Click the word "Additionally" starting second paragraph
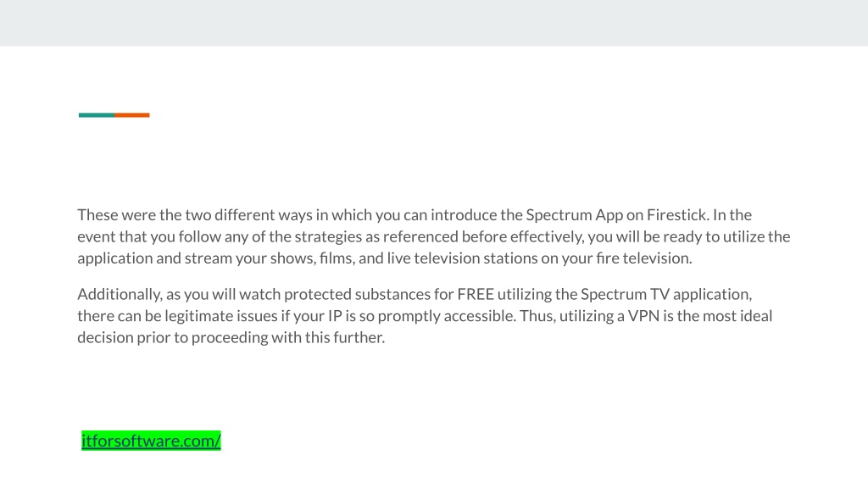 (120, 294)
